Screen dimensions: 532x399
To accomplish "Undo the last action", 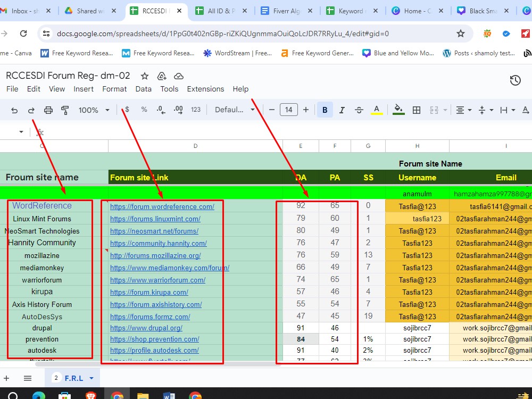I will click(x=14, y=110).
